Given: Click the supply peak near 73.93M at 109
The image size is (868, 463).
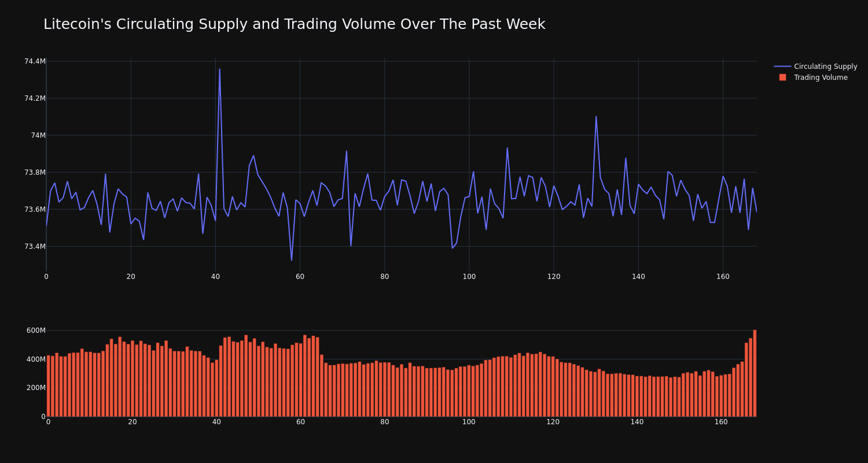Looking at the screenshot, I should pyautogui.click(x=507, y=148).
